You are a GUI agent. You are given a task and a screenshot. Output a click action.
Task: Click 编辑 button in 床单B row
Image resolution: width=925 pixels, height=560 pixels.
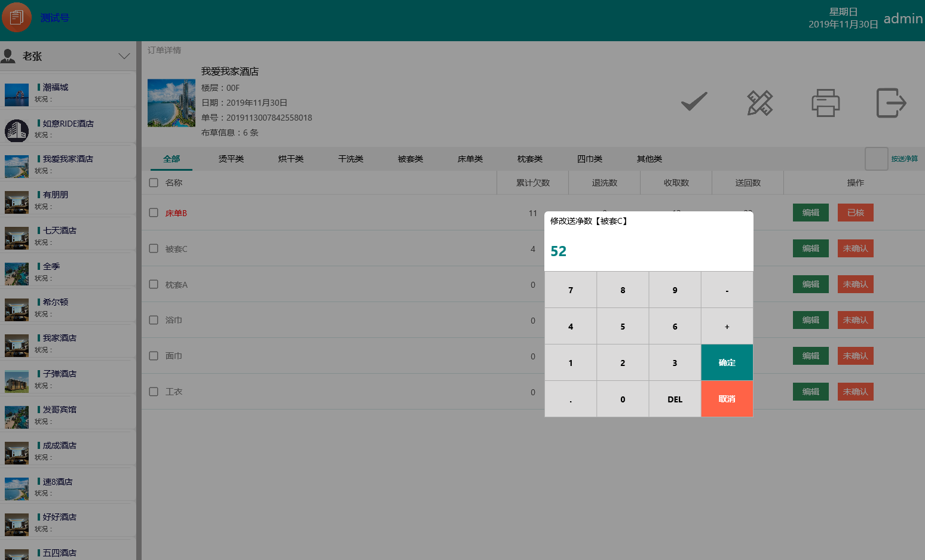tap(811, 213)
